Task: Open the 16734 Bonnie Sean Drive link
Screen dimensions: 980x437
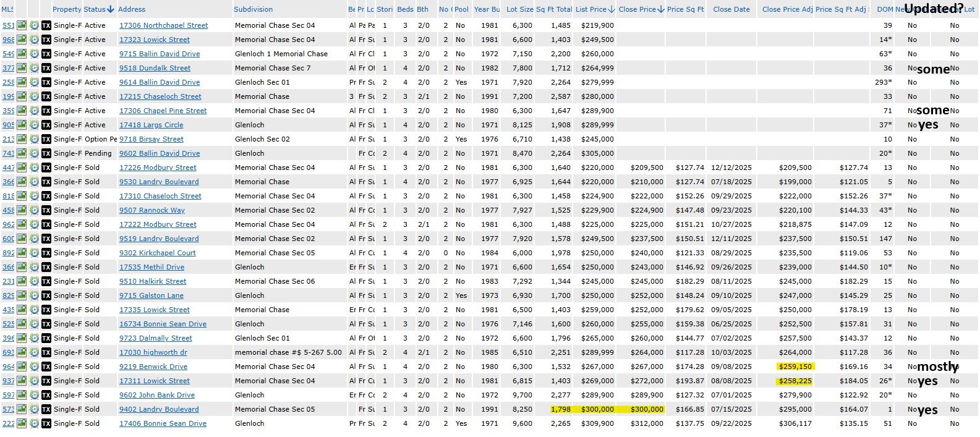Action: pos(163,324)
